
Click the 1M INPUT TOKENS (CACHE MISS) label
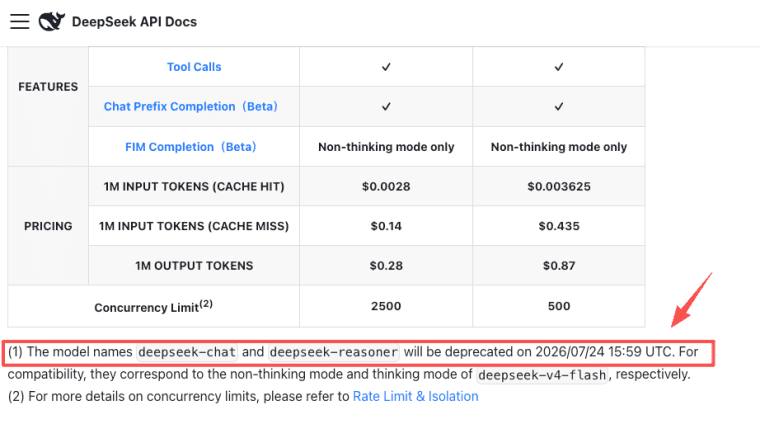tap(194, 226)
